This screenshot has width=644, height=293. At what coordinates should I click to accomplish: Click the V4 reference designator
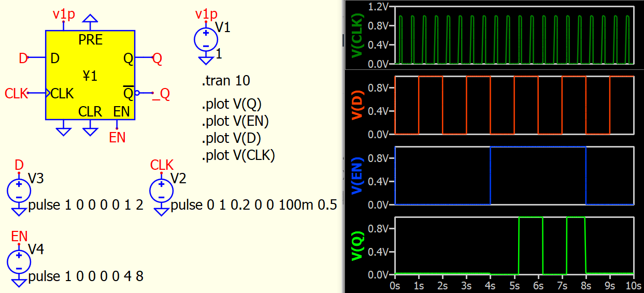point(36,250)
